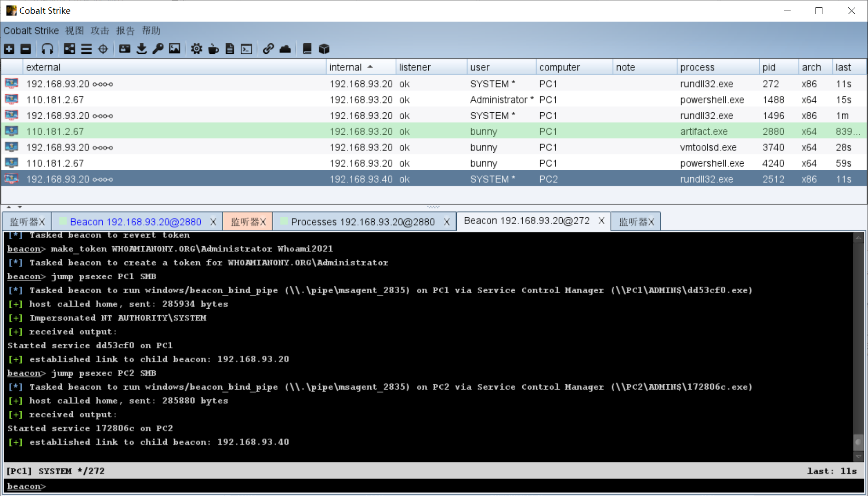Open help via the book icon
The width and height of the screenshot is (868, 496).
[307, 49]
